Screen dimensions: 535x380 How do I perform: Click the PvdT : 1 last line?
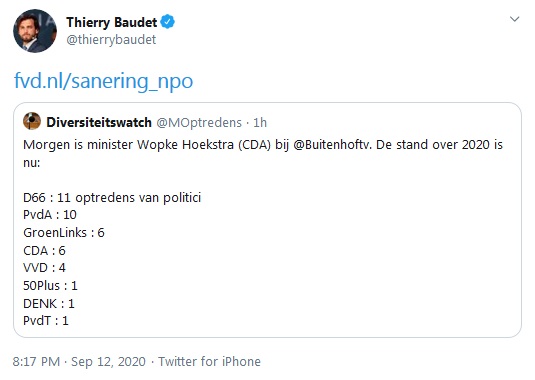[x=46, y=321]
